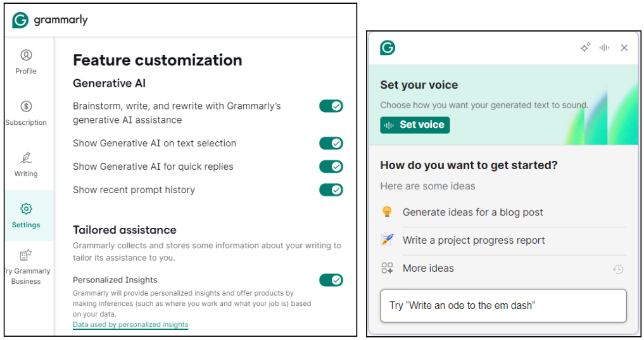
Task: Click the Grammarly logo in the header
Action: (x=50, y=20)
